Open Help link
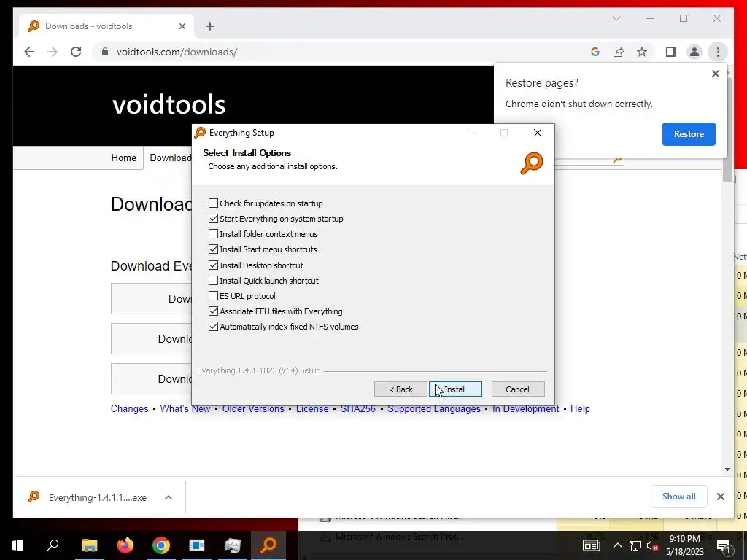 pyautogui.click(x=580, y=408)
